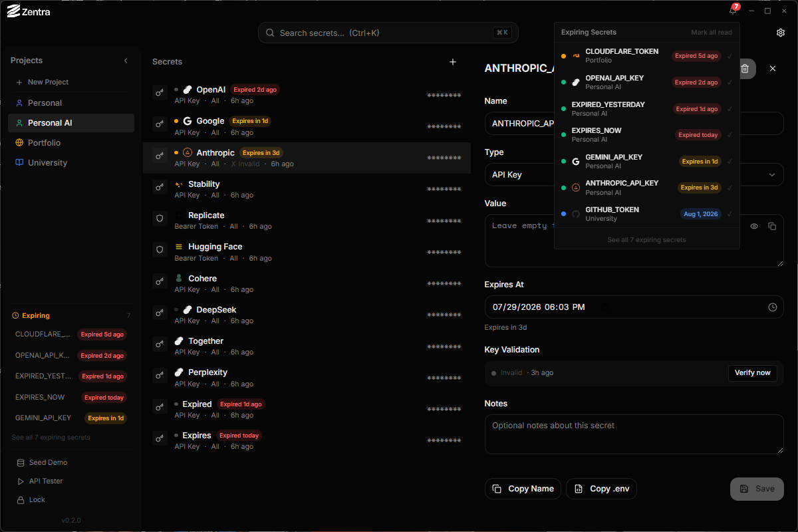Screen dimensions: 798x532
Task: Select the DeepSeek secret row
Action: 307,315
